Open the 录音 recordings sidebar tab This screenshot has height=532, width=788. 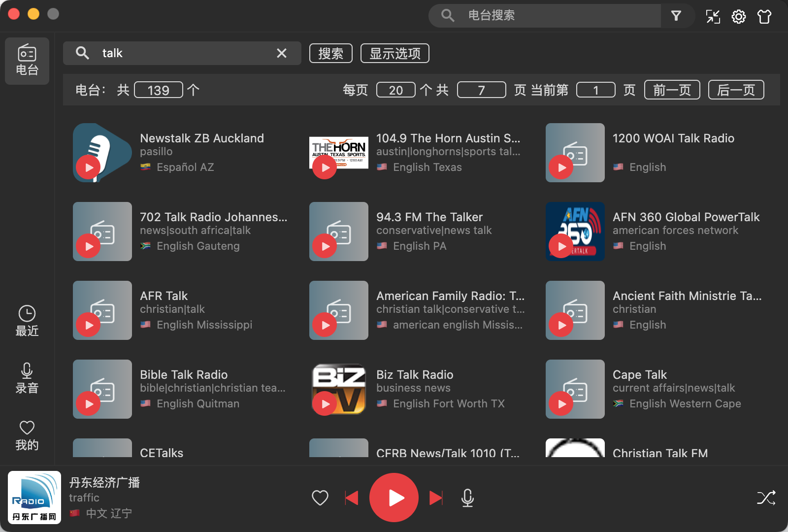pyautogui.click(x=27, y=378)
